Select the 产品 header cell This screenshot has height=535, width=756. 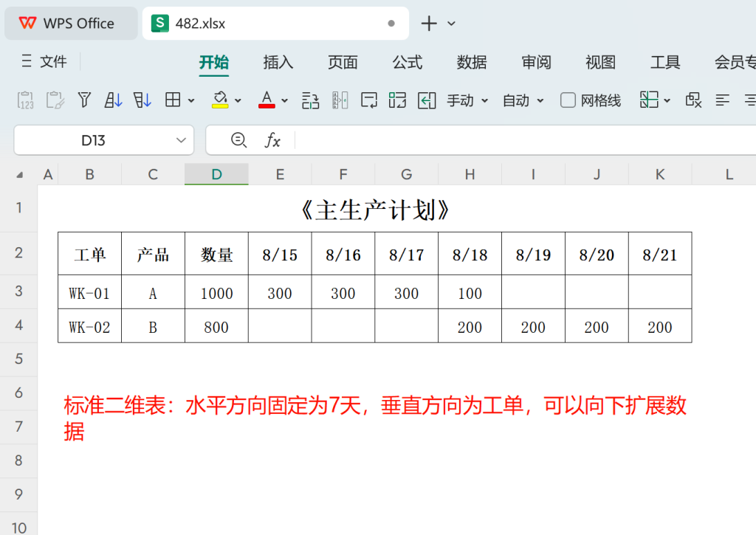153,254
